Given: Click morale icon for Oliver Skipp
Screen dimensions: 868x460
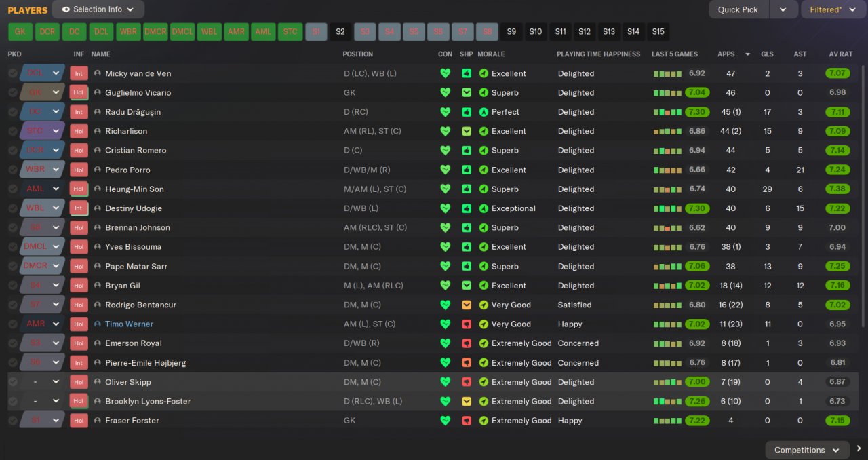Looking at the screenshot, I should [x=484, y=382].
